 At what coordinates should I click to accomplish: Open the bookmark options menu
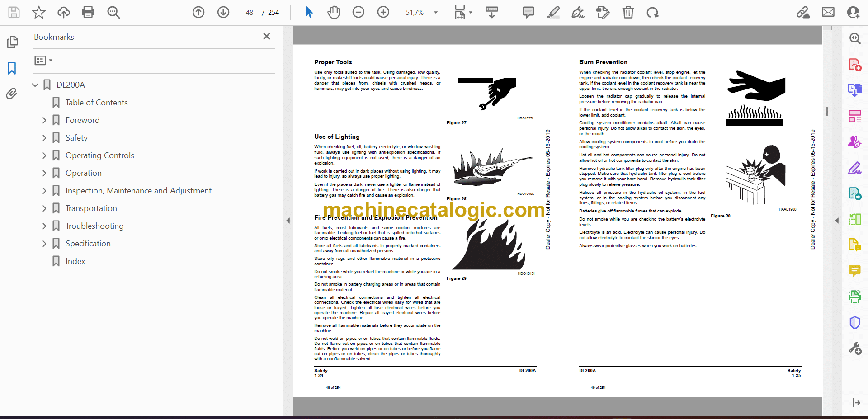point(43,60)
